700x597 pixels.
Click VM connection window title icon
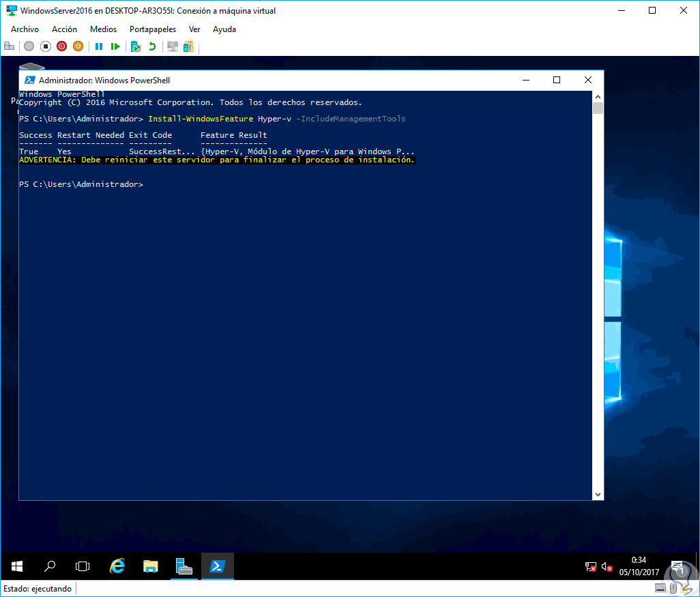coord(12,10)
